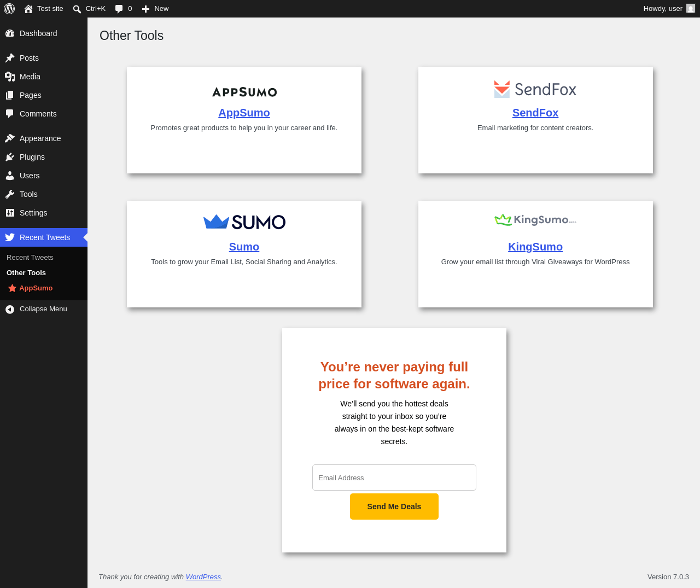Viewport: 700px width, 588px height.
Task: Click 'Grow your email list through Viral Giveaways' text
Action: (535, 262)
